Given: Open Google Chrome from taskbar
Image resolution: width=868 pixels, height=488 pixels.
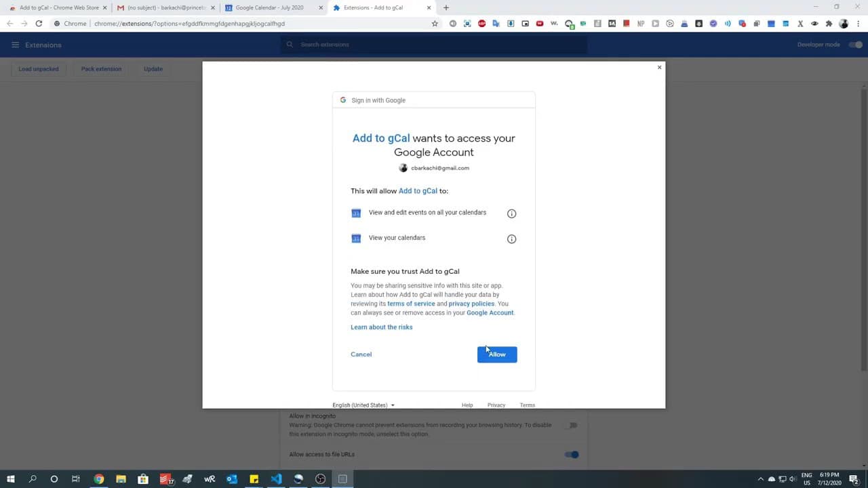Looking at the screenshot, I should 99,479.
